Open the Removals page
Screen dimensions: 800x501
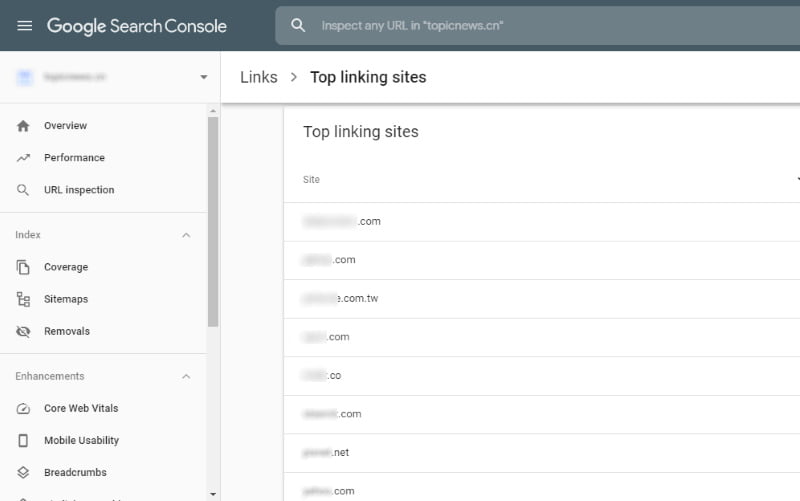click(67, 331)
